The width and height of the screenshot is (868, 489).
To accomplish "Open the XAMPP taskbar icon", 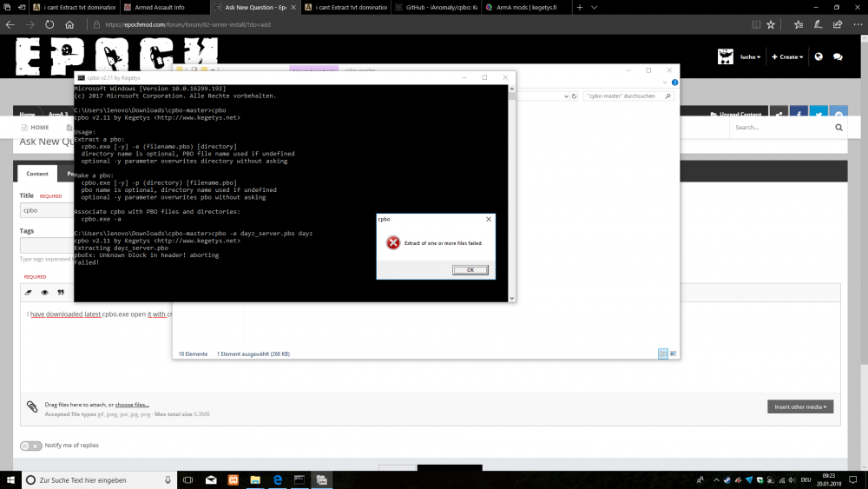I will [x=233, y=480].
